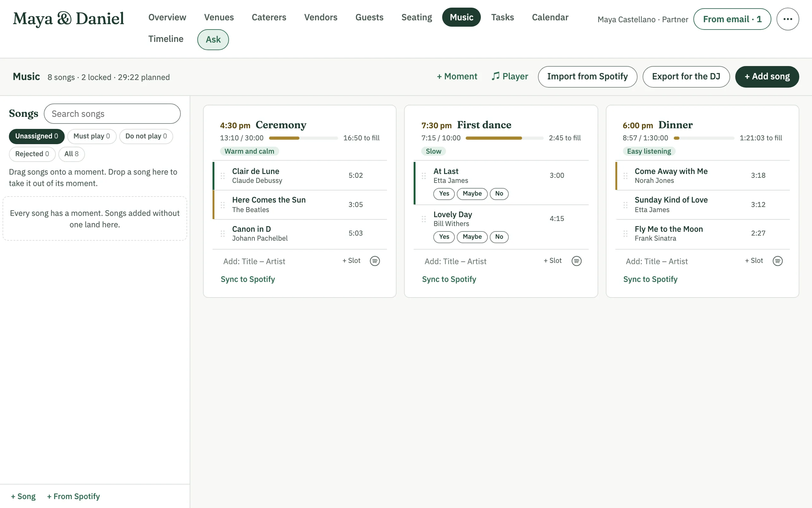Image resolution: width=812 pixels, height=508 pixels.
Task: Open the music Player
Action: pyautogui.click(x=510, y=77)
